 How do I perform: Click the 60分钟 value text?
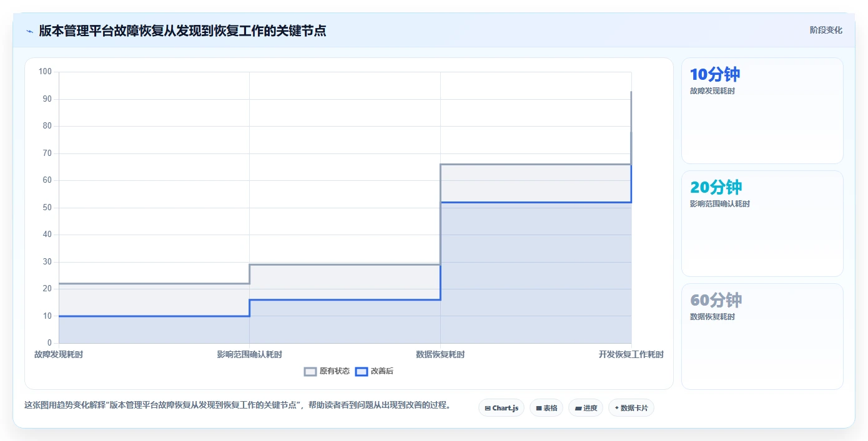click(716, 300)
